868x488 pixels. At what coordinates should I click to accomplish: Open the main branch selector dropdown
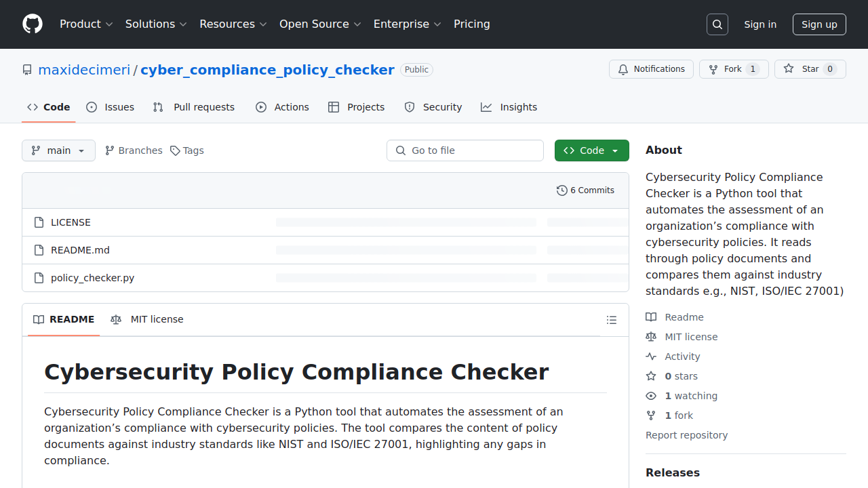[x=58, y=150]
